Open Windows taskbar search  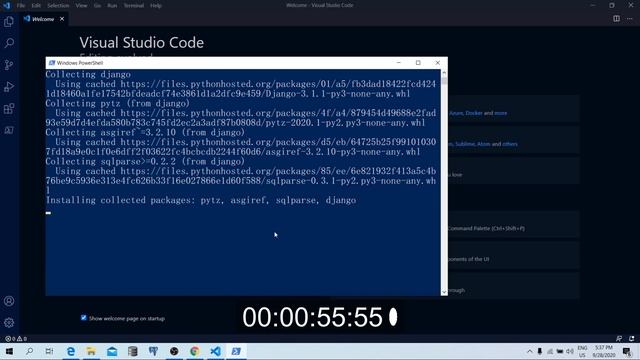(x=29, y=351)
